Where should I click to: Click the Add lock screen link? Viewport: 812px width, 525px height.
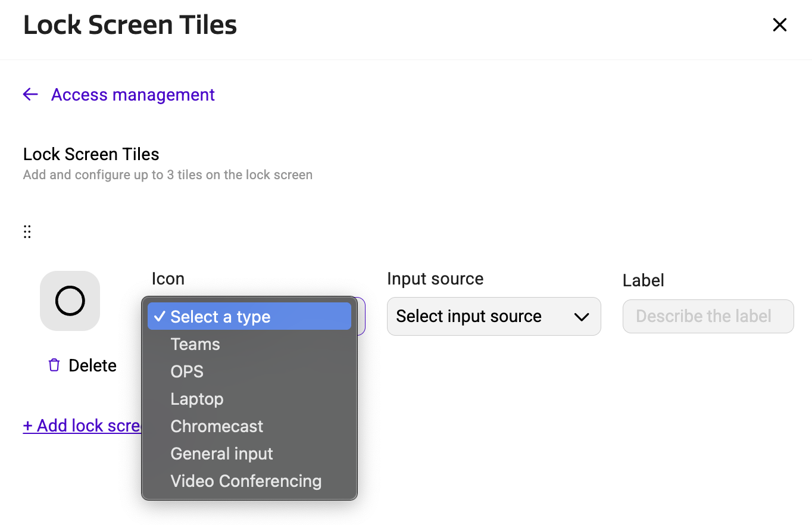coord(82,426)
